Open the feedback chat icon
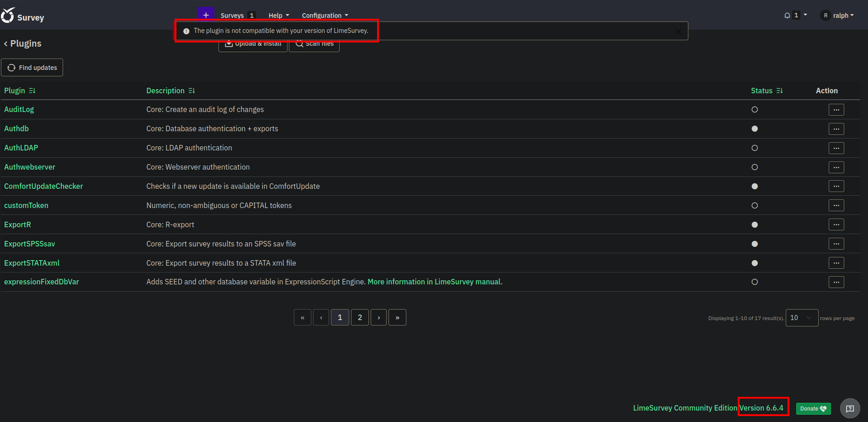 click(850, 409)
